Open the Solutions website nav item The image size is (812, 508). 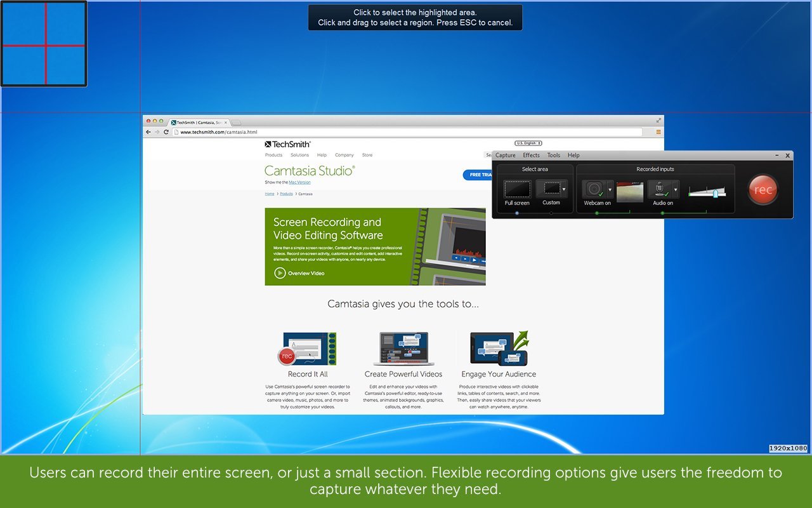[x=299, y=155]
